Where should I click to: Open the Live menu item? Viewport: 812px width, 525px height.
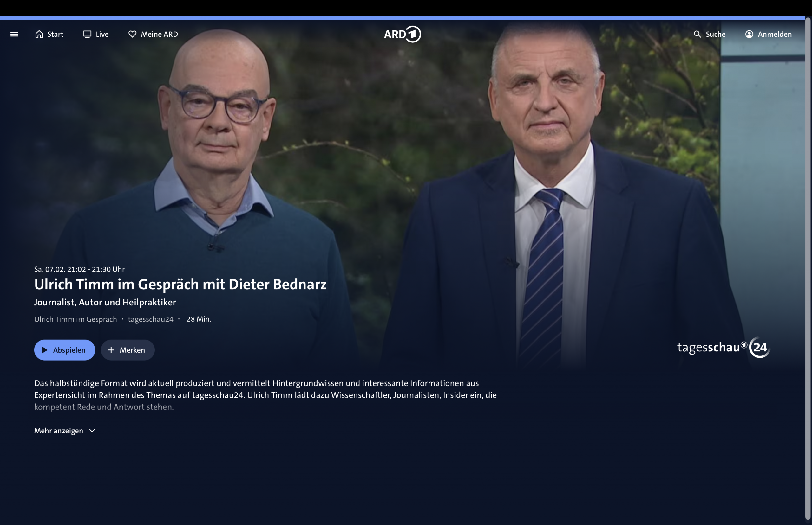tap(96, 34)
